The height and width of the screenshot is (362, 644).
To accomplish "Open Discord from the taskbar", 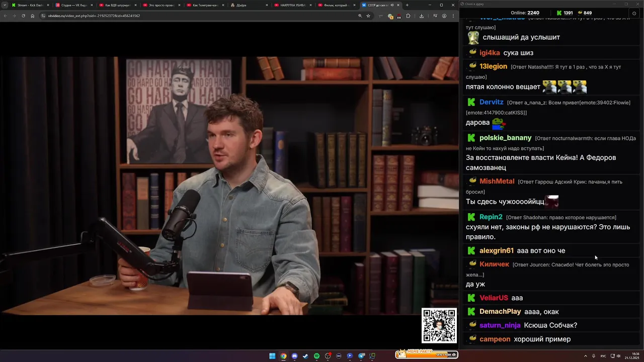I will coord(294,356).
